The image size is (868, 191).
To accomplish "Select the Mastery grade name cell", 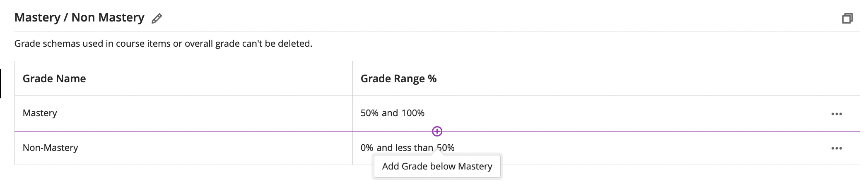I will [183, 113].
